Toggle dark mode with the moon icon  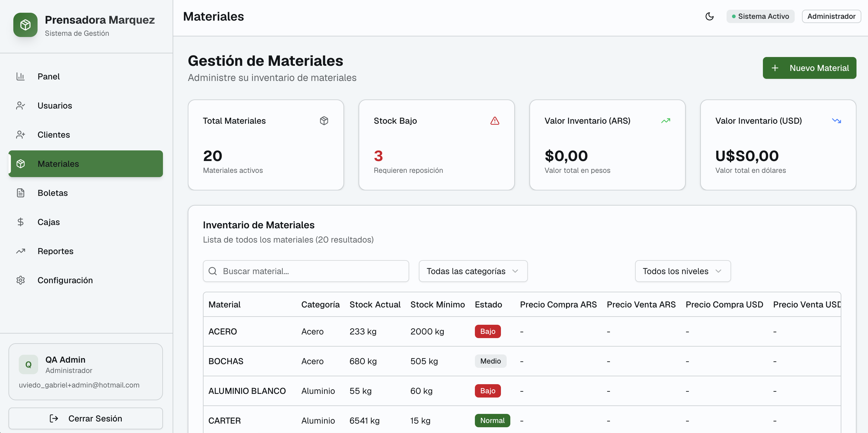click(x=710, y=16)
